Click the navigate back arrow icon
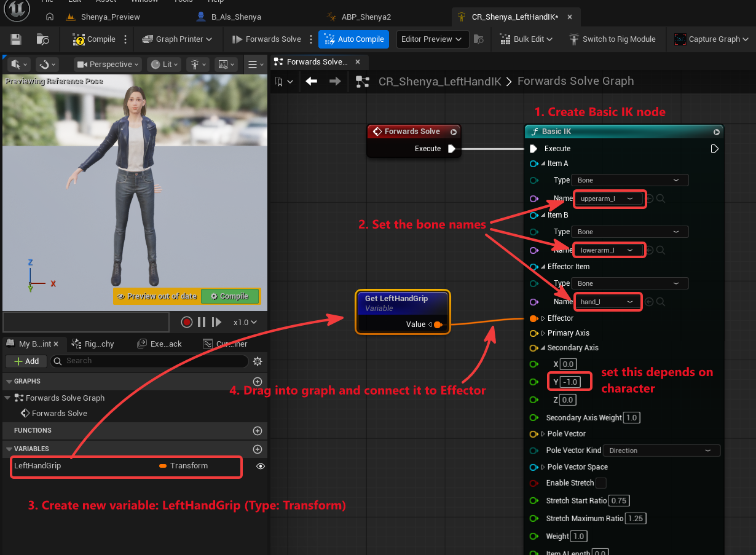This screenshot has height=555, width=756. [x=312, y=81]
